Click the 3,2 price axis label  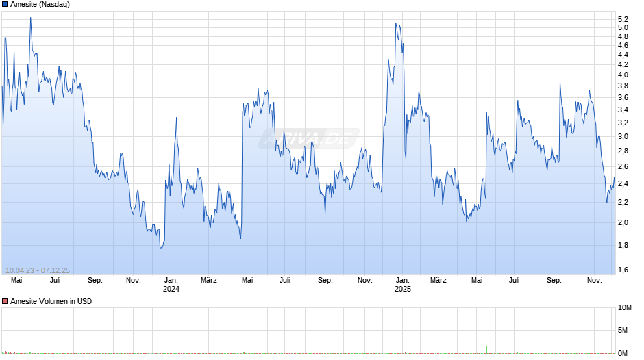click(x=623, y=123)
